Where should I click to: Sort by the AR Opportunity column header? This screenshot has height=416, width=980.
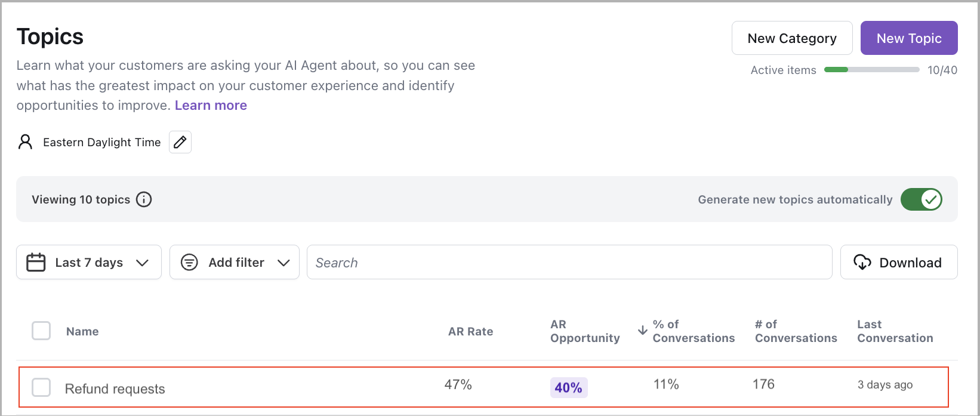584,331
